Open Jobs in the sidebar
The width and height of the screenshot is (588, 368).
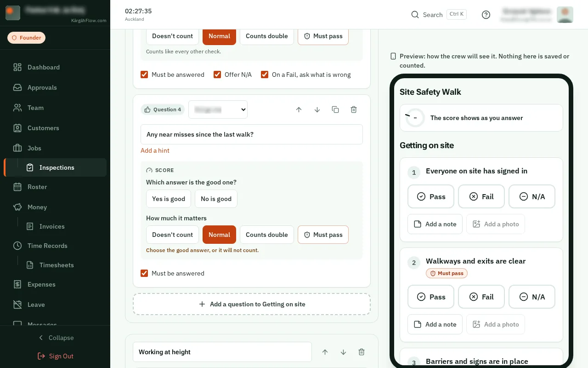click(x=55, y=148)
